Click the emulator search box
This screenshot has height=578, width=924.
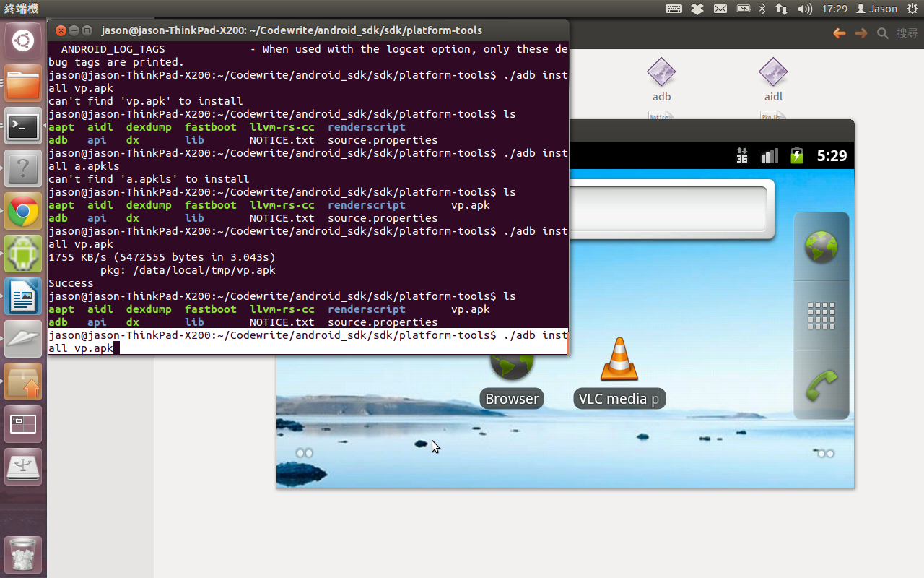668,210
